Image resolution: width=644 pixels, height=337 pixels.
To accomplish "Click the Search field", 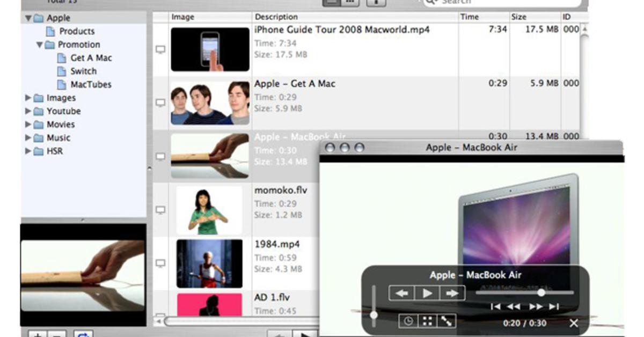I will pyautogui.click(x=502, y=2).
